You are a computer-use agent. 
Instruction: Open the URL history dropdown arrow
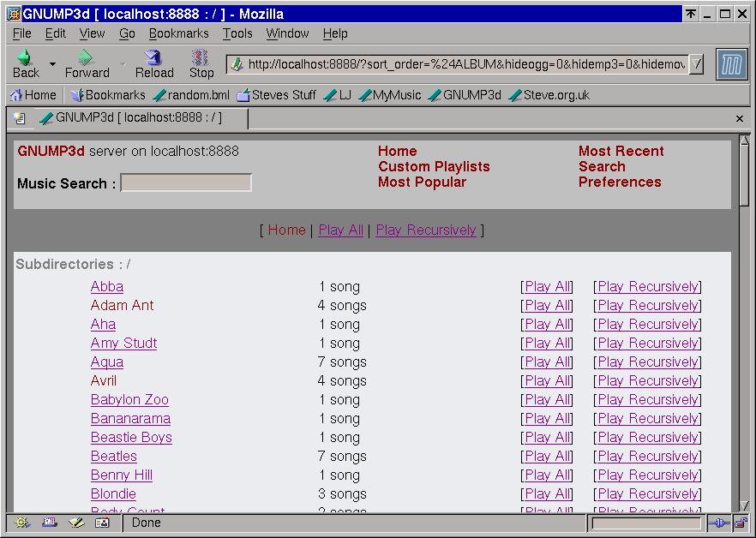pyautogui.click(x=696, y=64)
